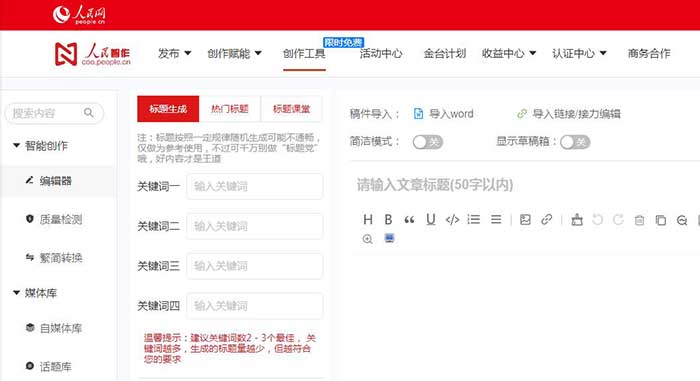Viewport: 700px width, 381px height.
Task: Switch to 标题生成 tab
Action: (168, 109)
